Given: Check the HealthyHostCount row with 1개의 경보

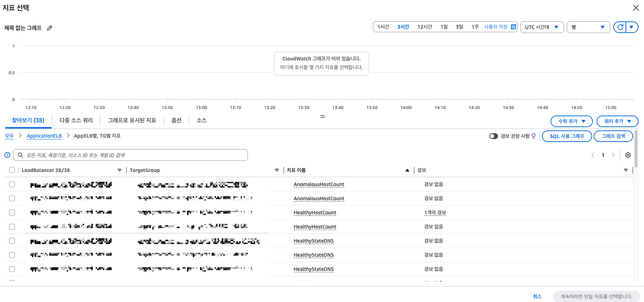Looking at the screenshot, I should pyautogui.click(x=12, y=213).
